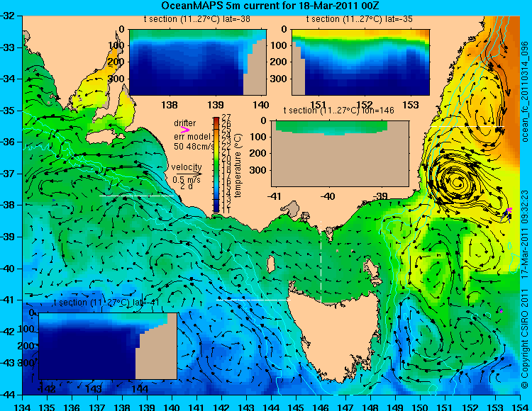
Task: Click the '© Copyright CSIRO 2011' notice
Action: (525, 334)
